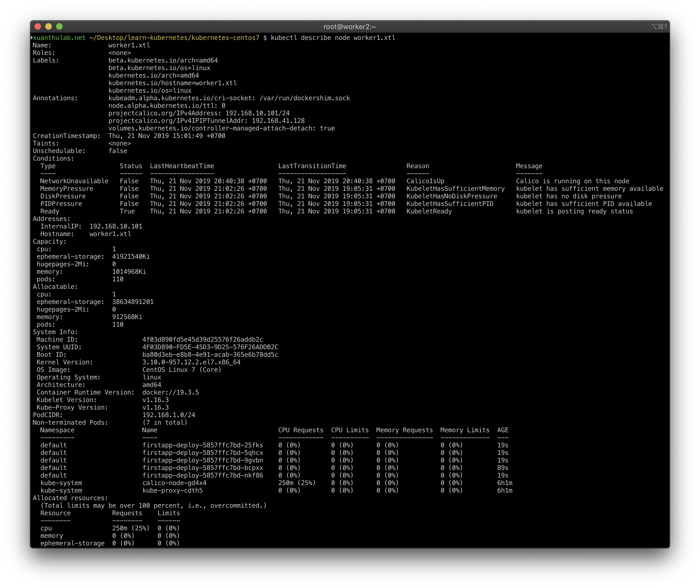Click the ⌥⌘1 shortcut indicator in title bar
This screenshot has height=588, width=700.
click(x=659, y=27)
